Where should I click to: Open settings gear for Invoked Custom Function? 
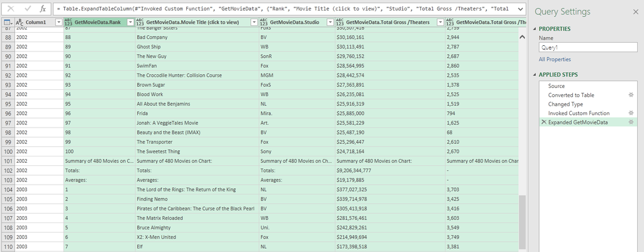point(631,113)
